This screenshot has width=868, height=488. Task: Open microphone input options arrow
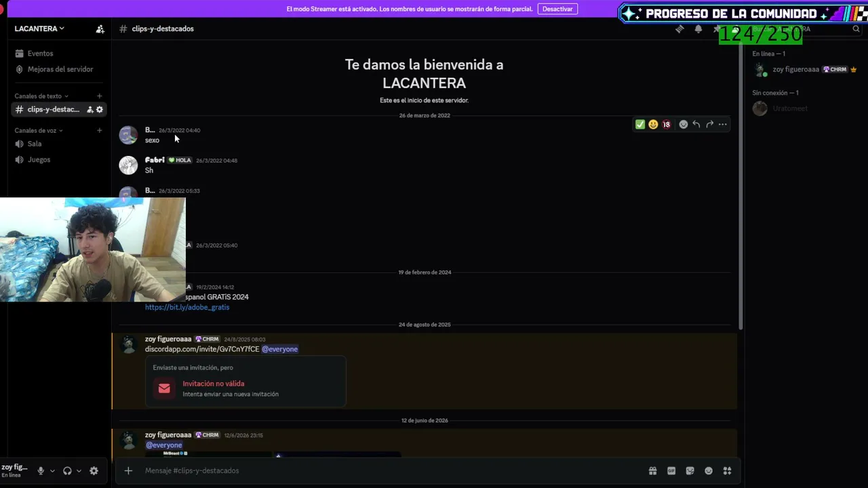coord(52,471)
